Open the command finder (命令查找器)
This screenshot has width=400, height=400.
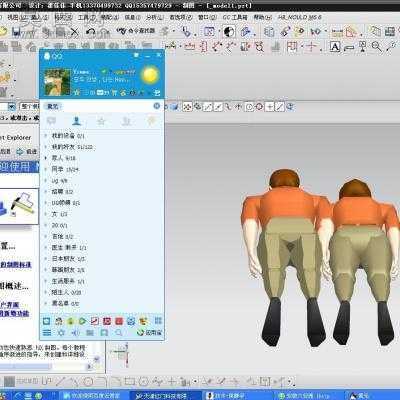pos(136,31)
